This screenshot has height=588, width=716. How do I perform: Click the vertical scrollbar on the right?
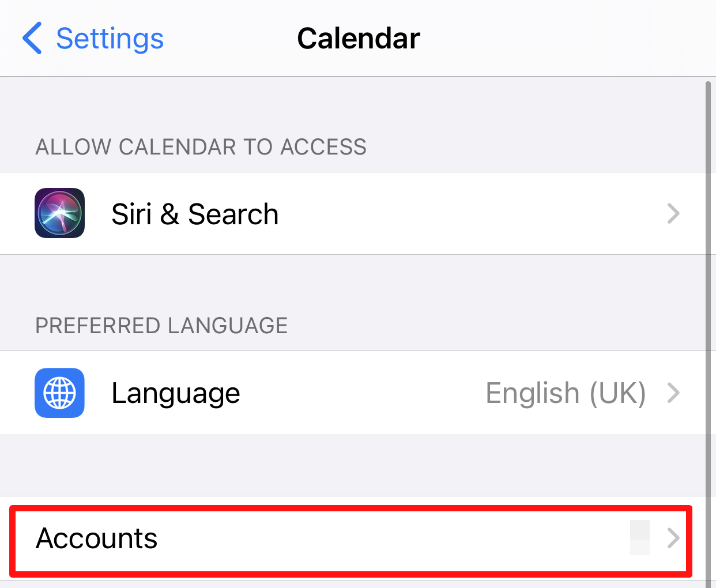coord(709,288)
